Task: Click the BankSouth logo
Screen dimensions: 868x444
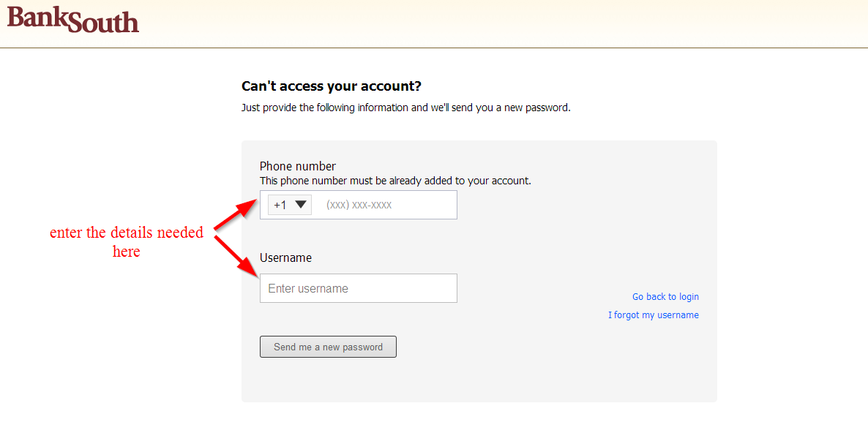Action: [72, 19]
